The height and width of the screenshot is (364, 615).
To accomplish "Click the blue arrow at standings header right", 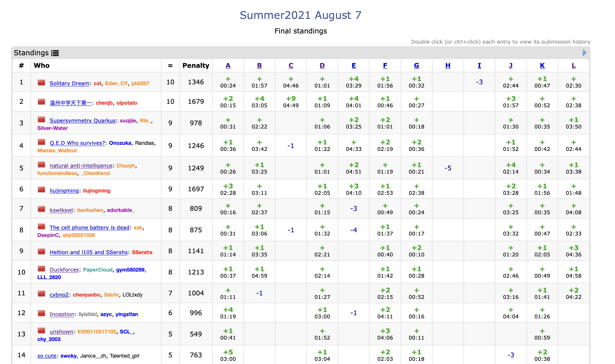I will click(584, 53).
